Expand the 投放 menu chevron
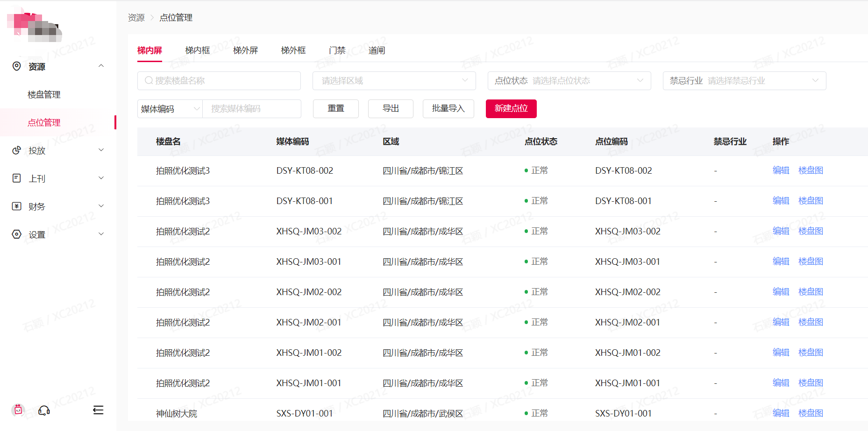The height and width of the screenshot is (431, 868). [x=101, y=150]
